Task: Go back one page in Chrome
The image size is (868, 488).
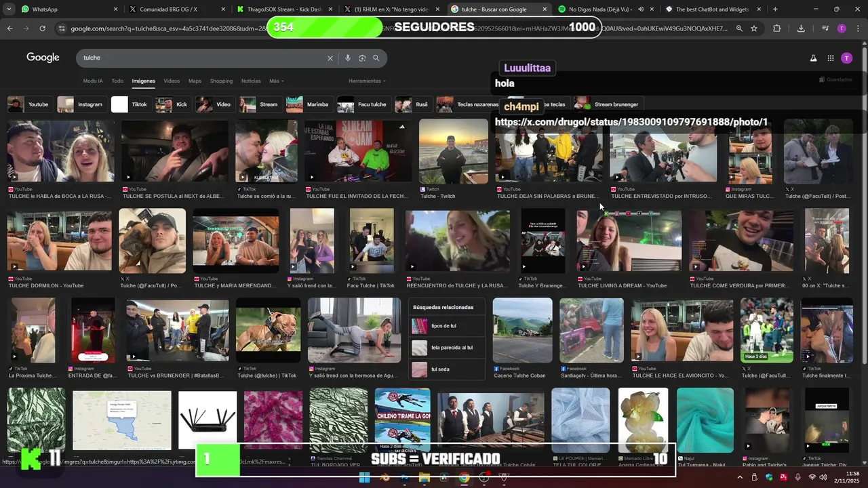Action: point(9,28)
